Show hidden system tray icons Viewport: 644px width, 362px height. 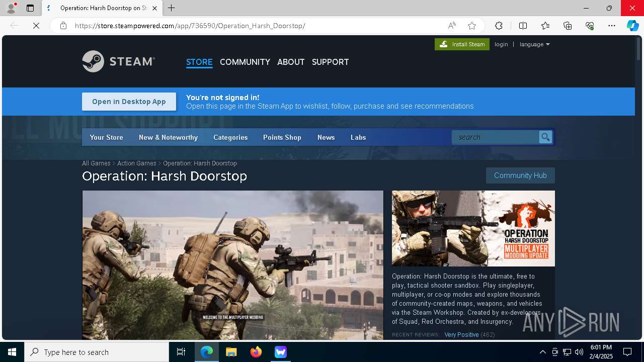(x=542, y=352)
